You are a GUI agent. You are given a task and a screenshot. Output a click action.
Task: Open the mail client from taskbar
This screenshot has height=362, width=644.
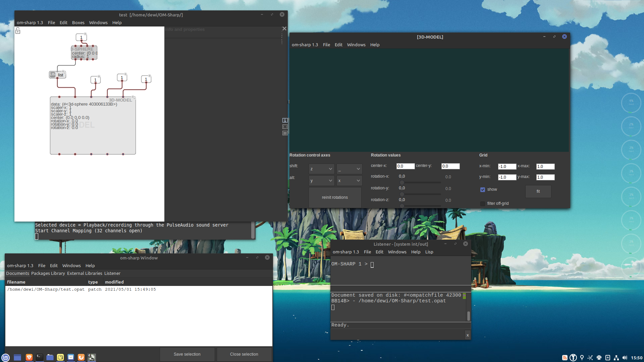click(x=71, y=357)
